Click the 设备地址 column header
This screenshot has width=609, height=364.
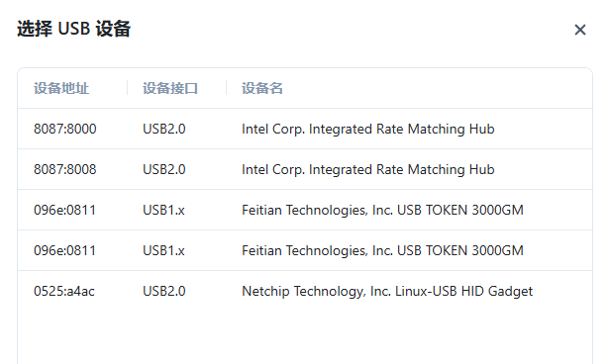point(61,88)
